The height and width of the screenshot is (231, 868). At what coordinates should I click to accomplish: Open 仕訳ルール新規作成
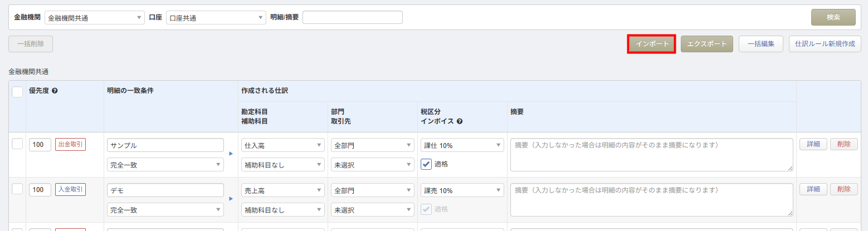click(825, 44)
